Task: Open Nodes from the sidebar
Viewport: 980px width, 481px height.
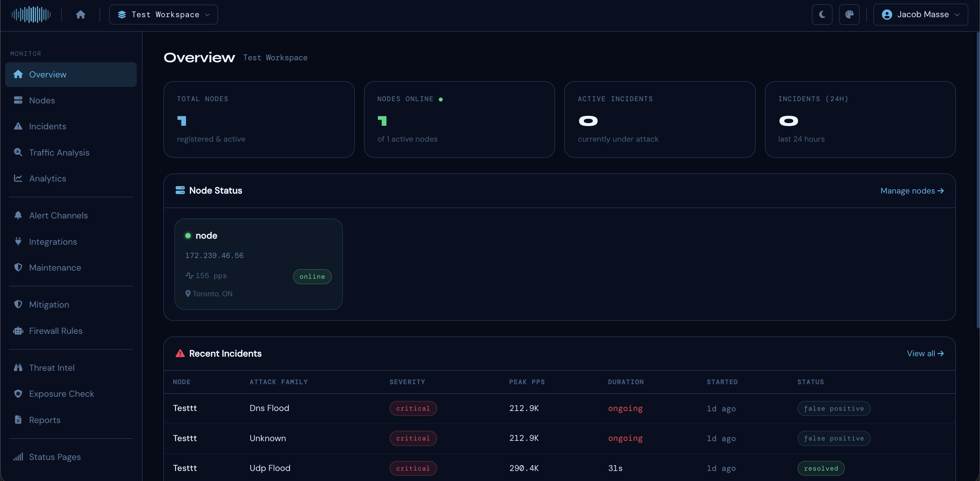Action: pyautogui.click(x=42, y=100)
